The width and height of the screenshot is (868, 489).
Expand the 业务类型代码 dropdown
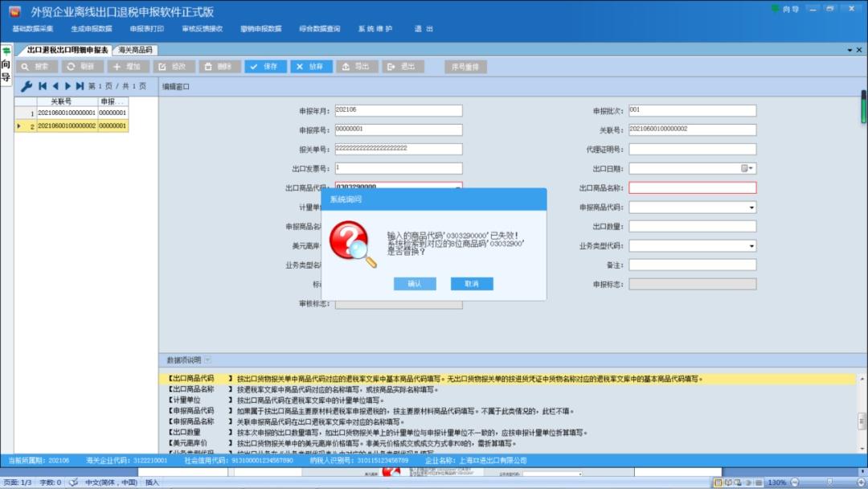[751, 246]
